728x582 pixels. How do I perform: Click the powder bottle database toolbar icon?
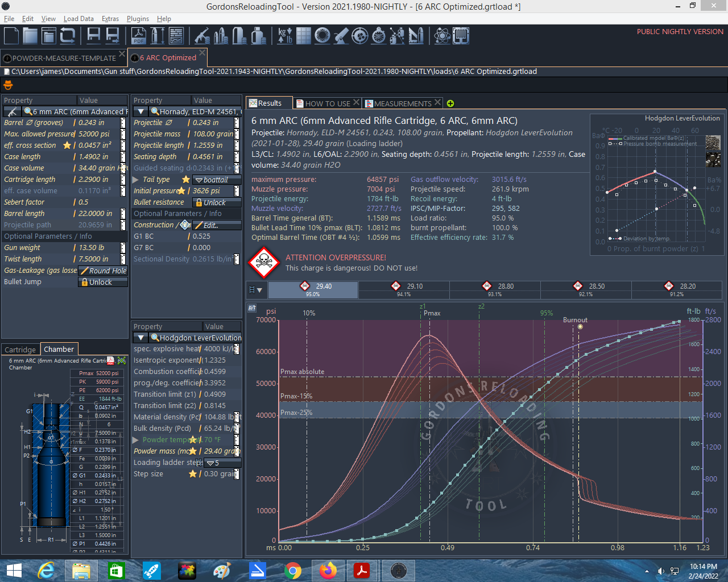[258, 36]
